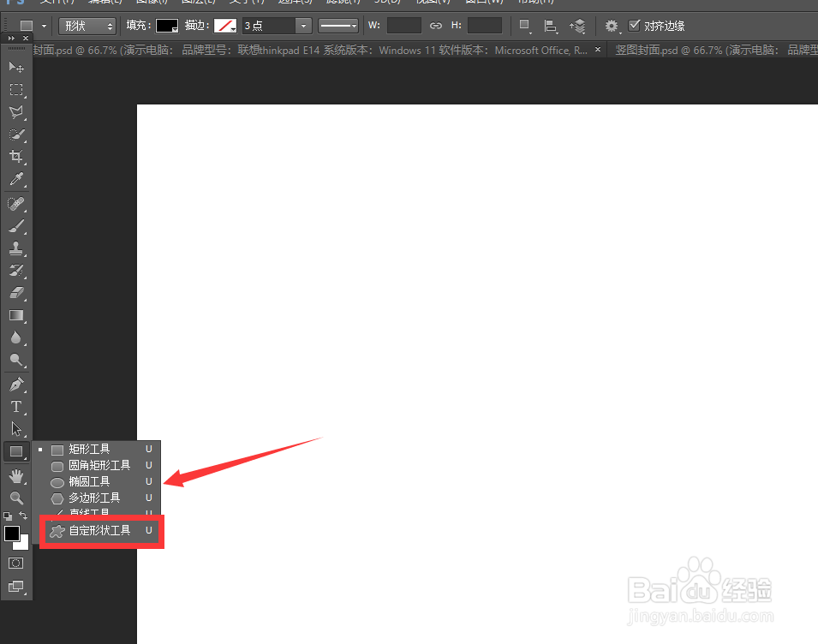Open the 形状 tool mode dropdown
The height and width of the screenshot is (644, 818).
[x=87, y=26]
